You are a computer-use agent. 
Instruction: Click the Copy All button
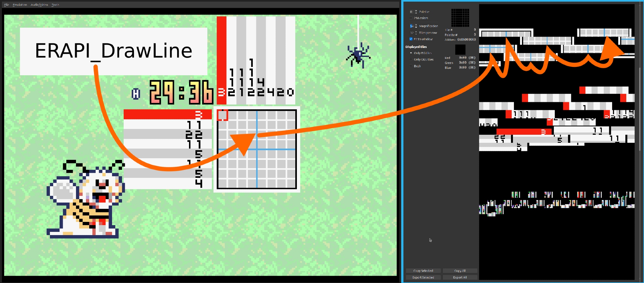460,271
